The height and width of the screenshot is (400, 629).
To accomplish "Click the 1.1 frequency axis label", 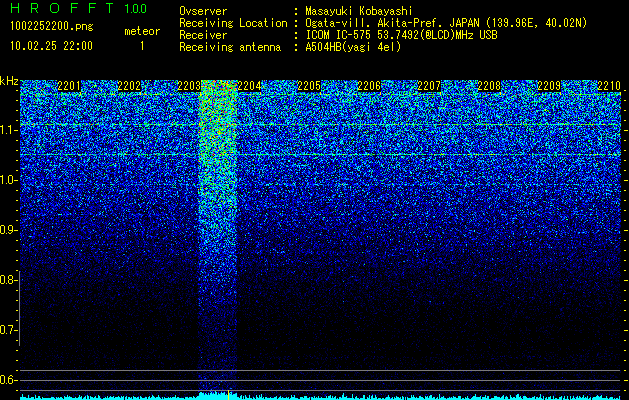I will (x=8, y=130).
